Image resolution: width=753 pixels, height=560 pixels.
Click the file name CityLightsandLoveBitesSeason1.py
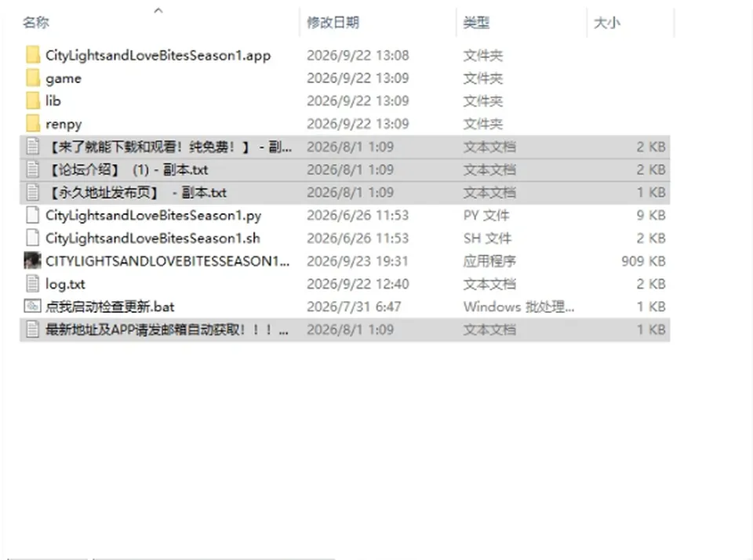click(x=153, y=216)
